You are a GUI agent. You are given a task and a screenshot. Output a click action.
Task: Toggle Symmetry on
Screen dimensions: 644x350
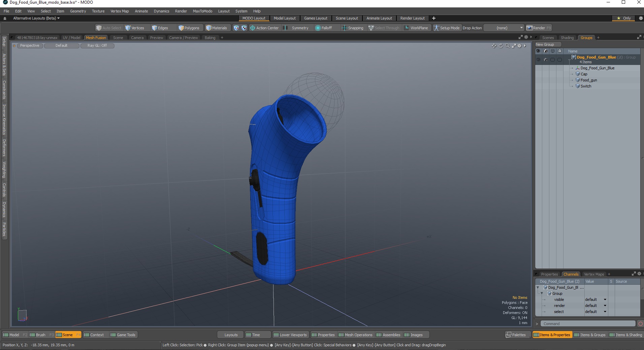[x=296, y=28]
